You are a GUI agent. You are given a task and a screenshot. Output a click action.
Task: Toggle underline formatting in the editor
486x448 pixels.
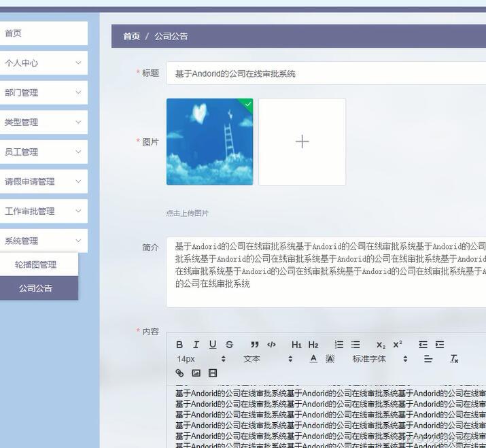[213, 345]
